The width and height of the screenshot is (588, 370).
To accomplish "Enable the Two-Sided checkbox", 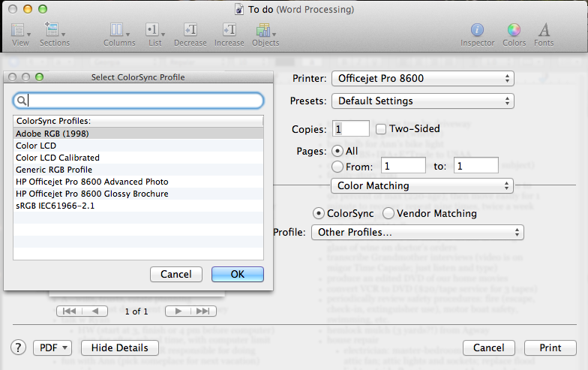I will (x=381, y=129).
